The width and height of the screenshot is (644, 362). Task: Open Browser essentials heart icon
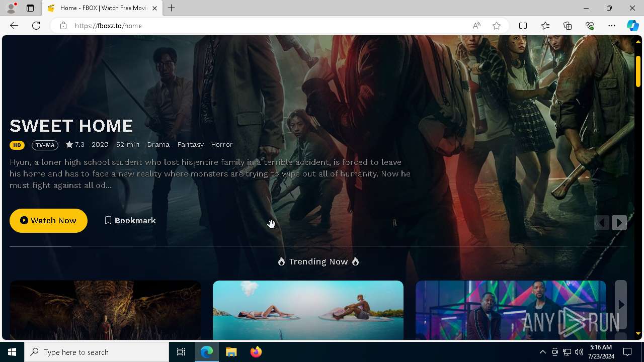pyautogui.click(x=590, y=26)
